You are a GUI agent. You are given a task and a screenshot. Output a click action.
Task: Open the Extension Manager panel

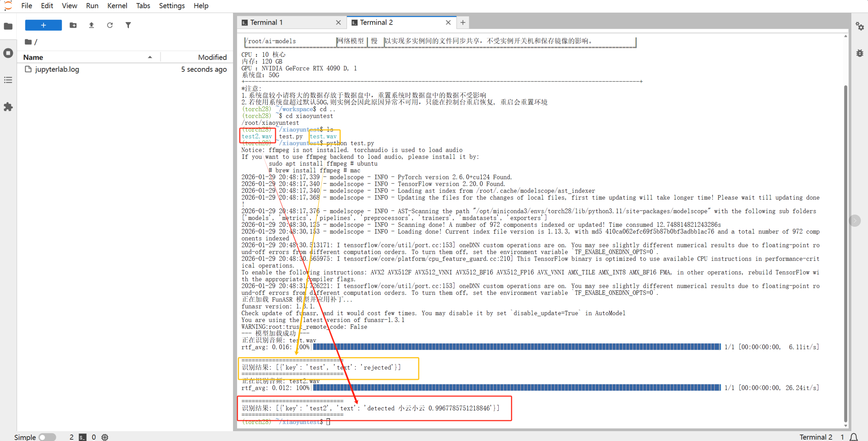(8, 107)
